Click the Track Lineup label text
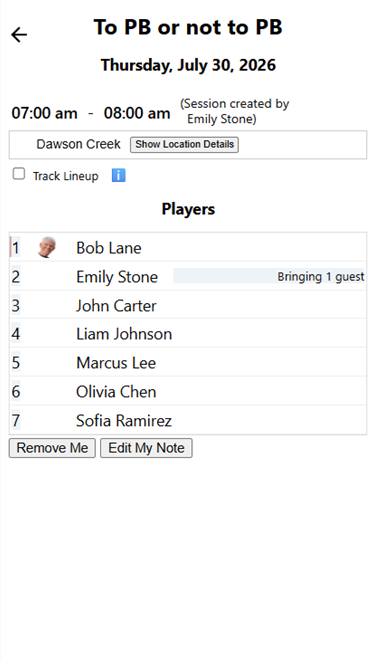 tap(65, 176)
